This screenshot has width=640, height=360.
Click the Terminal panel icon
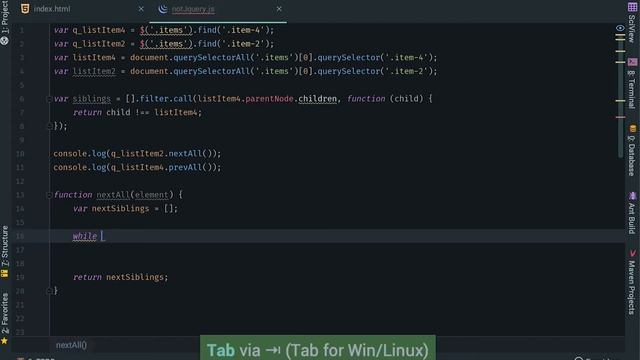click(632, 62)
